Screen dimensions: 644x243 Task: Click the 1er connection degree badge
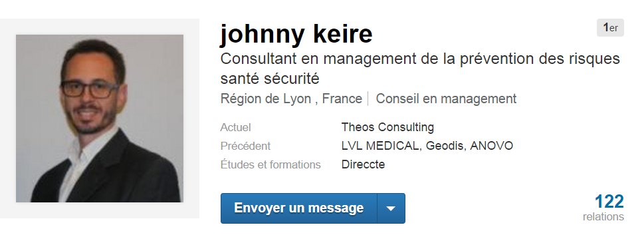[610, 27]
